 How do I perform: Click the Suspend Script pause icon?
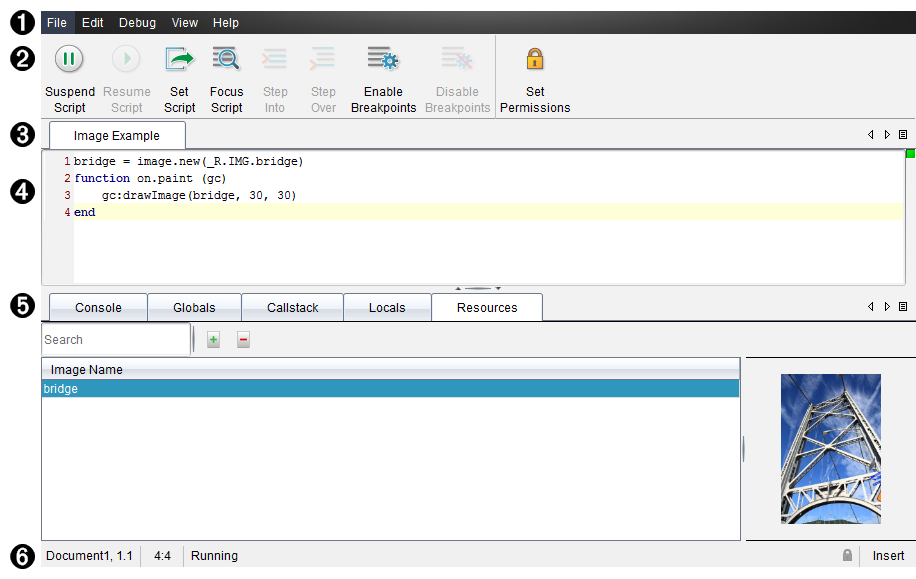69,60
